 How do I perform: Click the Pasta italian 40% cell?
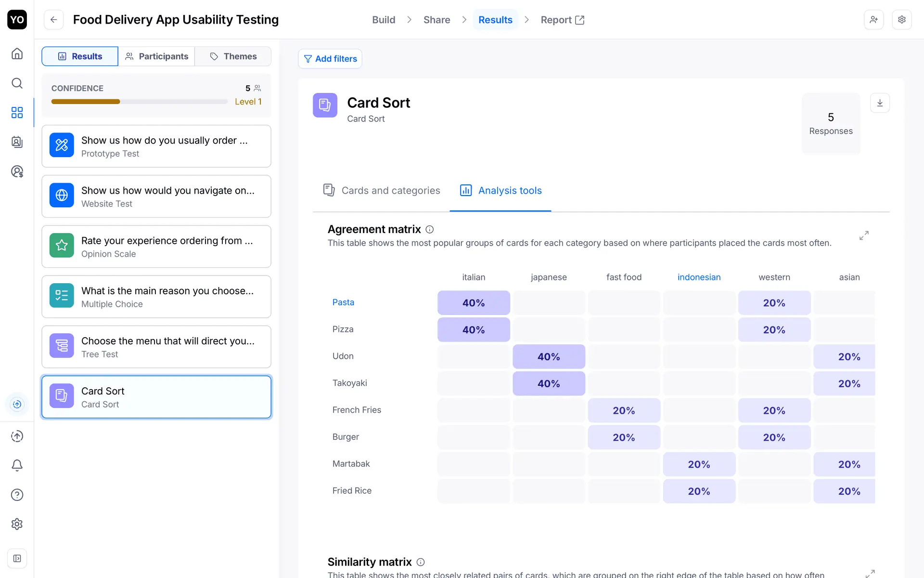click(474, 303)
